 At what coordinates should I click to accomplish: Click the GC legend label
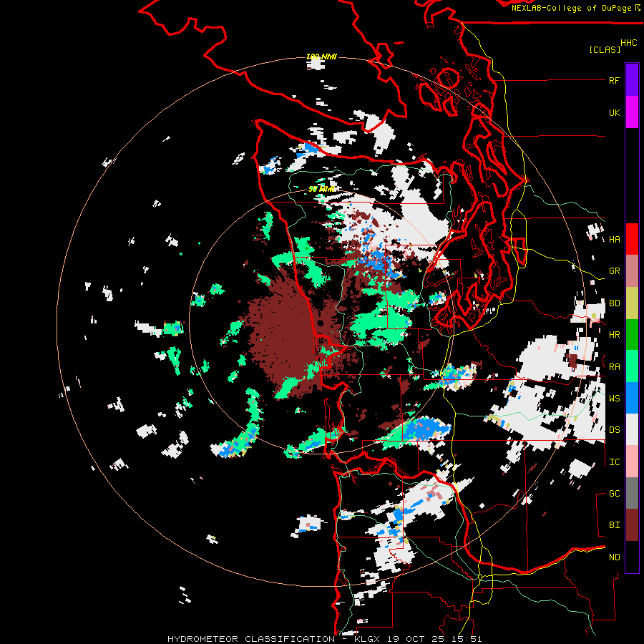614,494
